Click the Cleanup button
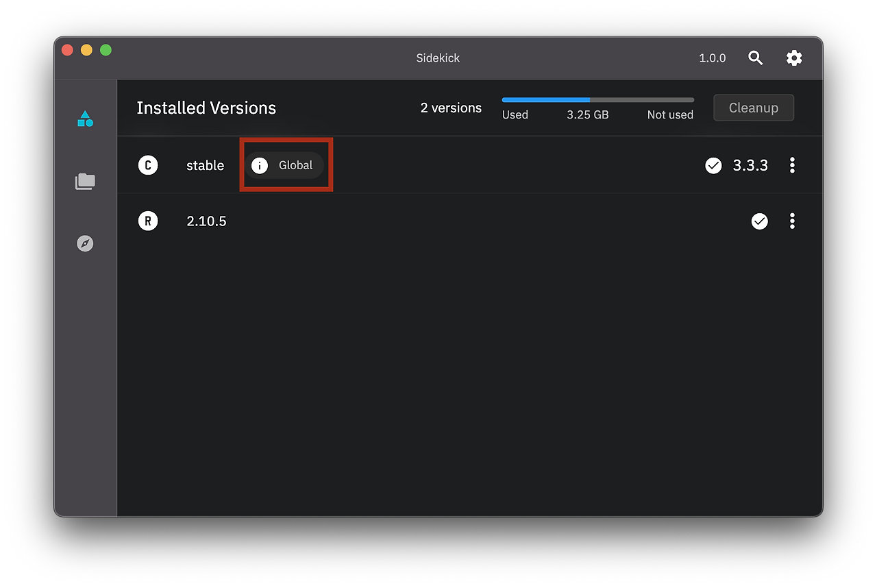 point(754,108)
